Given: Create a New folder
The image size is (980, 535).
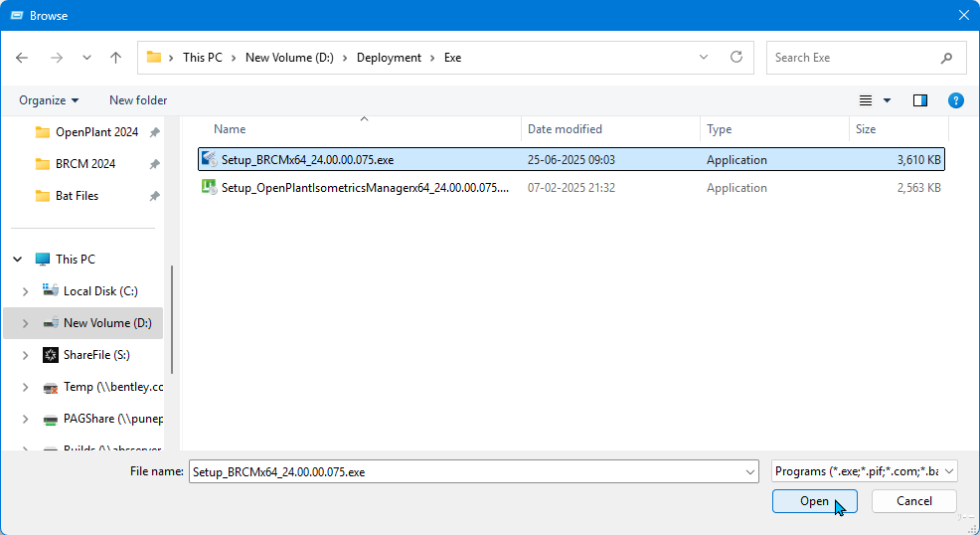Looking at the screenshot, I should (138, 100).
